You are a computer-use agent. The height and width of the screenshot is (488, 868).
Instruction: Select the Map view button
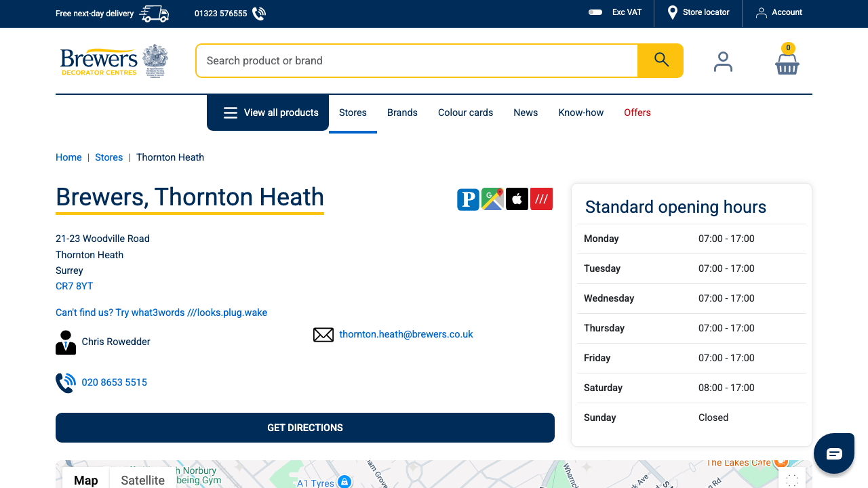pos(85,480)
